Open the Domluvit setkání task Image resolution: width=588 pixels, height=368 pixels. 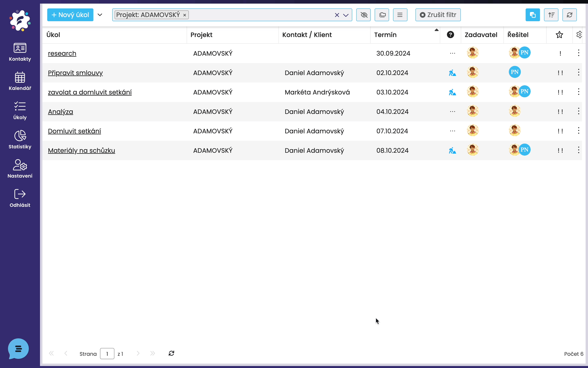74,131
